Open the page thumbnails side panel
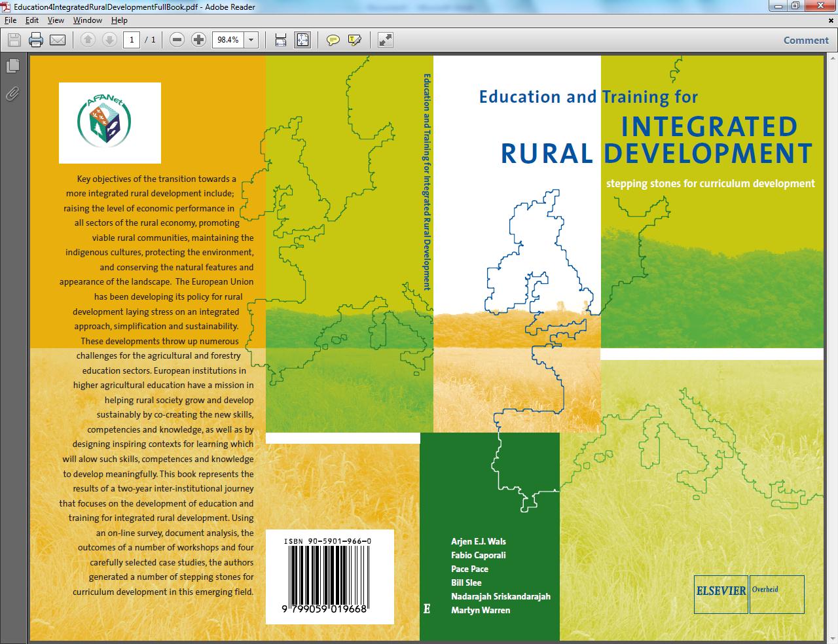 (12, 65)
